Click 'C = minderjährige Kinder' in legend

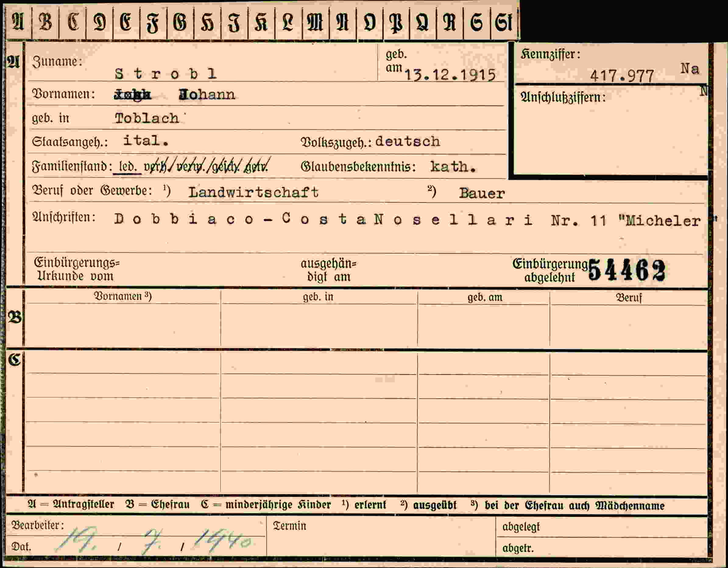(266, 505)
